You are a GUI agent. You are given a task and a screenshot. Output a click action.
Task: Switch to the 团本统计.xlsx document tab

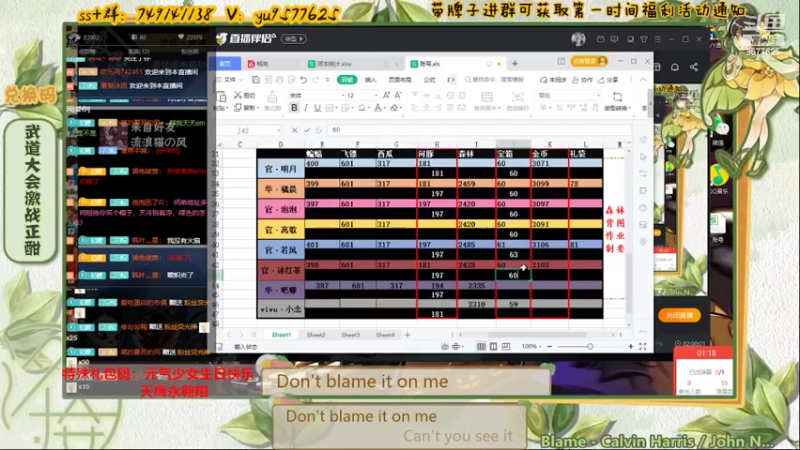pyautogui.click(x=352, y=64)
